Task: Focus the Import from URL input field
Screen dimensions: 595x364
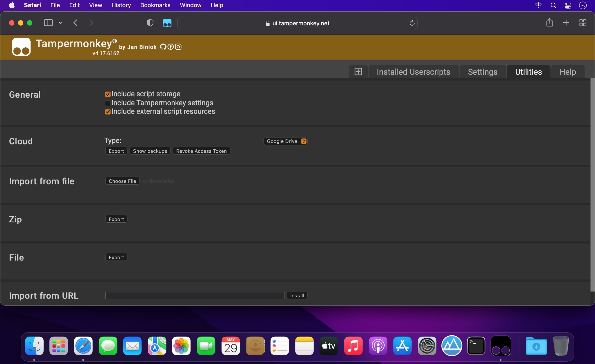Action: coord(195,296)
